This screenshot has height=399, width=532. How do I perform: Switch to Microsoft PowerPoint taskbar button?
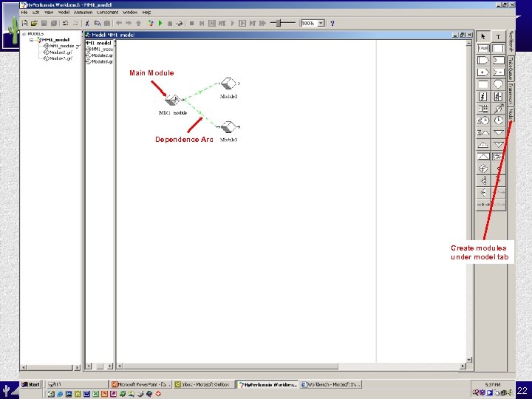click(x=141, y=384)
